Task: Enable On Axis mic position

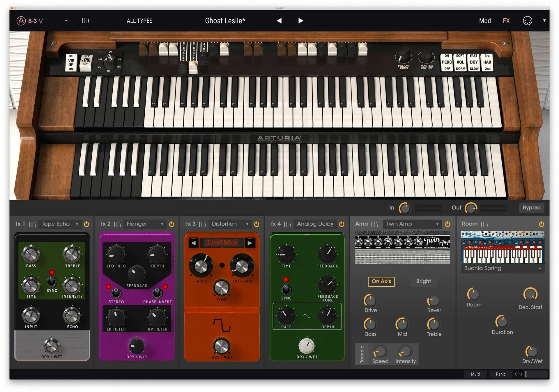Action: [x=381, y=281]
